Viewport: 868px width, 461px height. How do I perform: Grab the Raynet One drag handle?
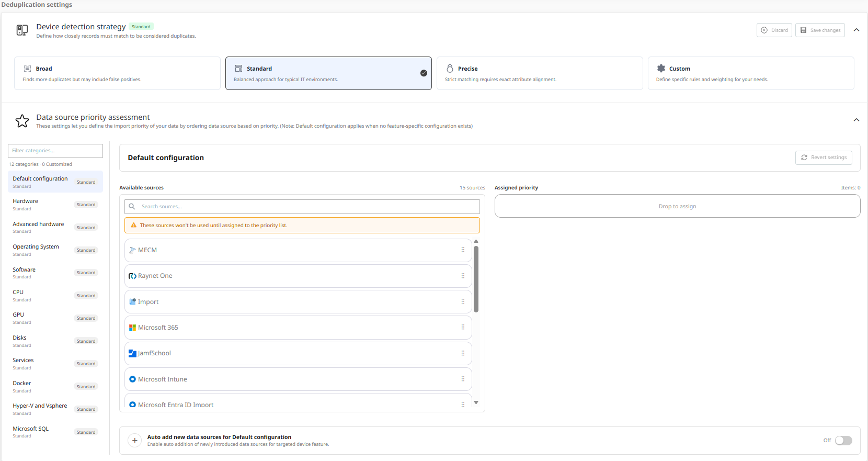(x=463, y=276)
